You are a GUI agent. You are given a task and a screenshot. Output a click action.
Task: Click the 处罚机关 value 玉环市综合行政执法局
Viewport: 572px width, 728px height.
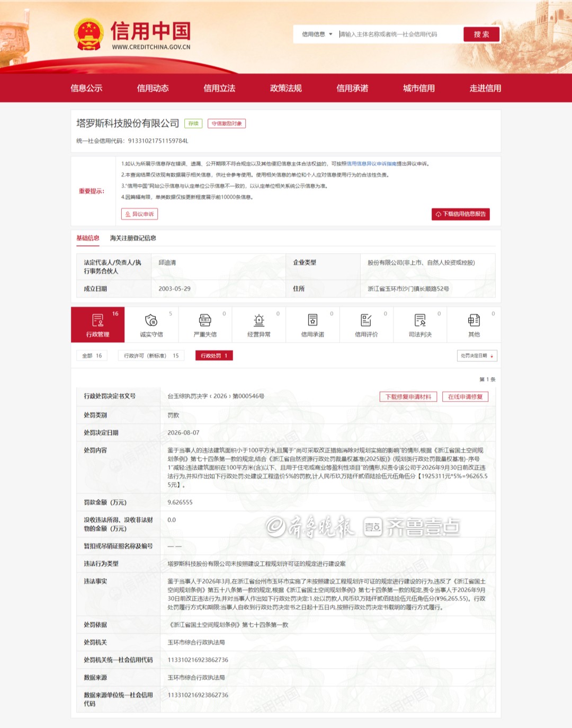click(x=196, y=642)
